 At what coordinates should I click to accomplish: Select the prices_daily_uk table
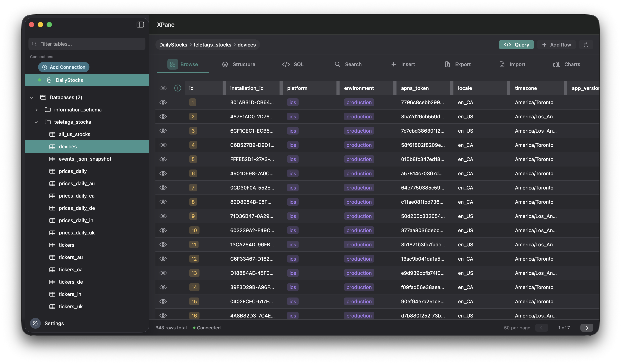tap(87, 233)
